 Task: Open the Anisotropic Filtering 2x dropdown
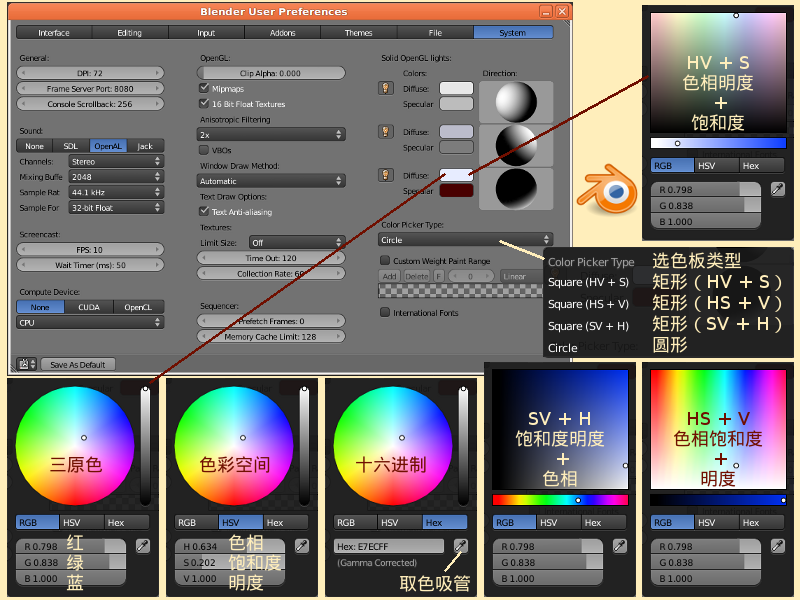click(271, 135)
